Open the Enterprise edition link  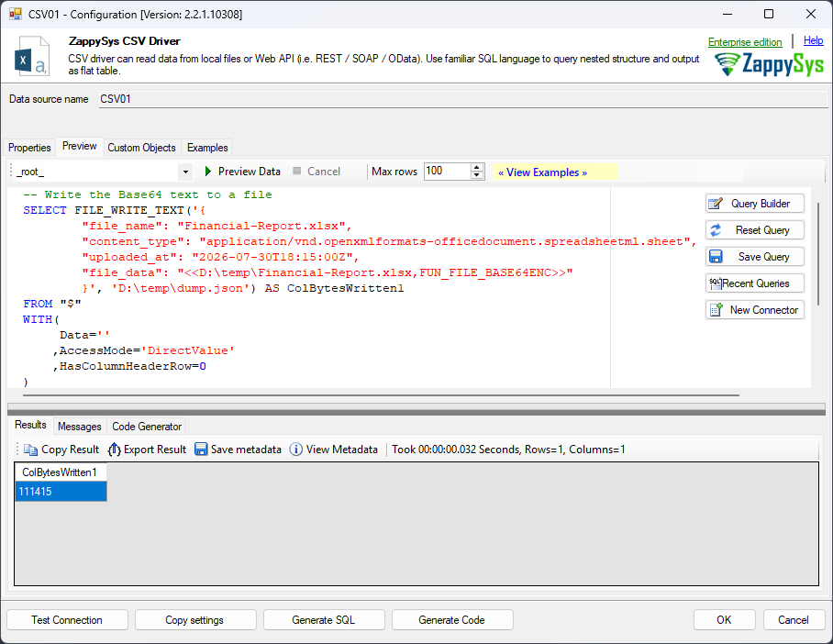[x=745, y=42]
